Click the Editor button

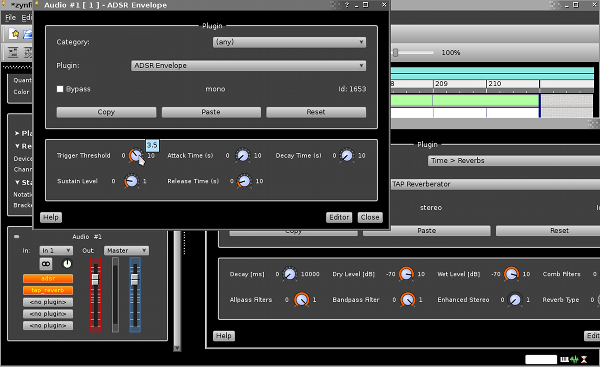coord(339,217)
